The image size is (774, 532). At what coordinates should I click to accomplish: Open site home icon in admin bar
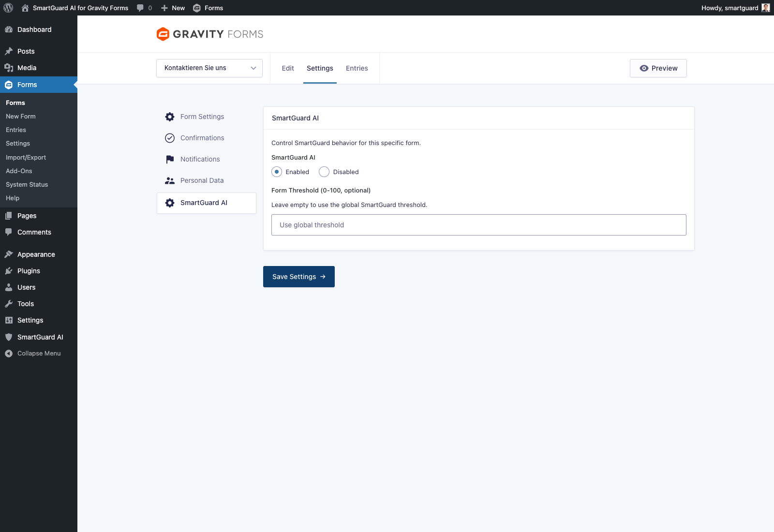pyautogui.click(x=25, y=8)
